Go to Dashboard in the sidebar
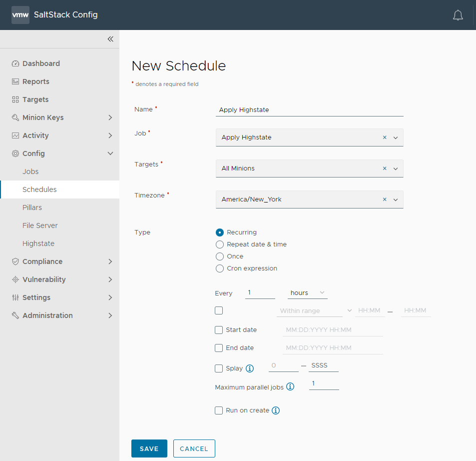 click(41, 63)
